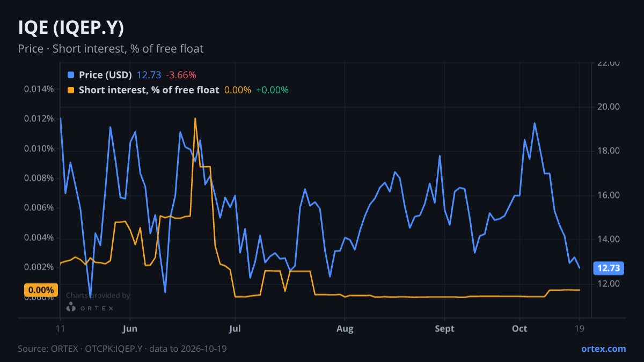Click the 0.004% left axis label

tap(39, 238)
